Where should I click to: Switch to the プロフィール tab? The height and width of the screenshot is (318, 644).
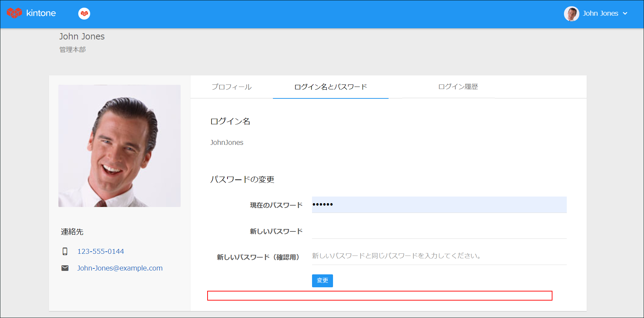pyautogui.click(x=232, y=87)
